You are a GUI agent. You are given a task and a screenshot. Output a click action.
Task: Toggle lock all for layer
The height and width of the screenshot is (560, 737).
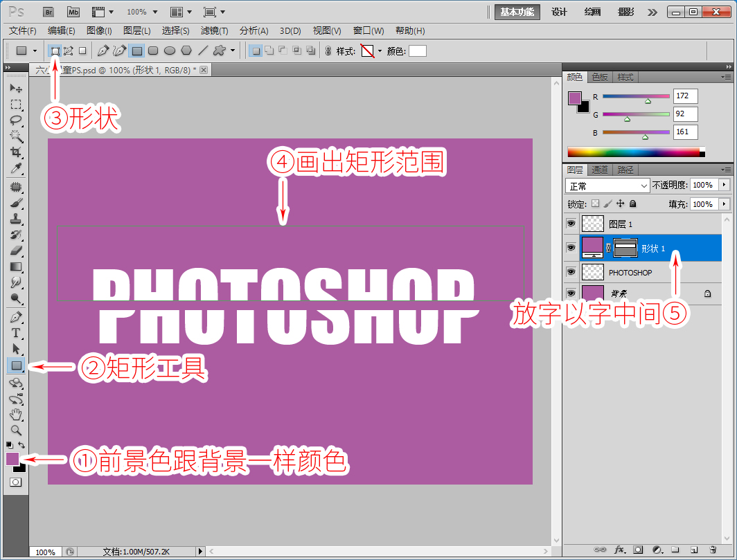pyautogui.click(x=633, y=204)
